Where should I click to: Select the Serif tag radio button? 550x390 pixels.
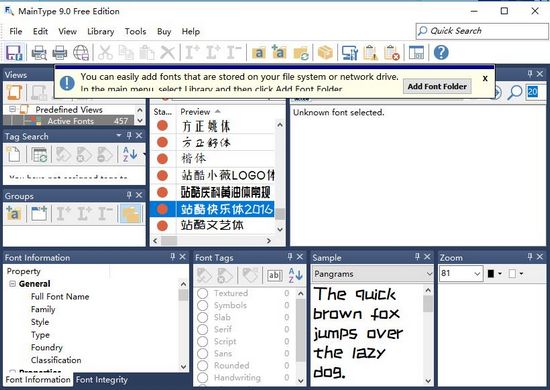pyautogui.click(x=202, y=329)
